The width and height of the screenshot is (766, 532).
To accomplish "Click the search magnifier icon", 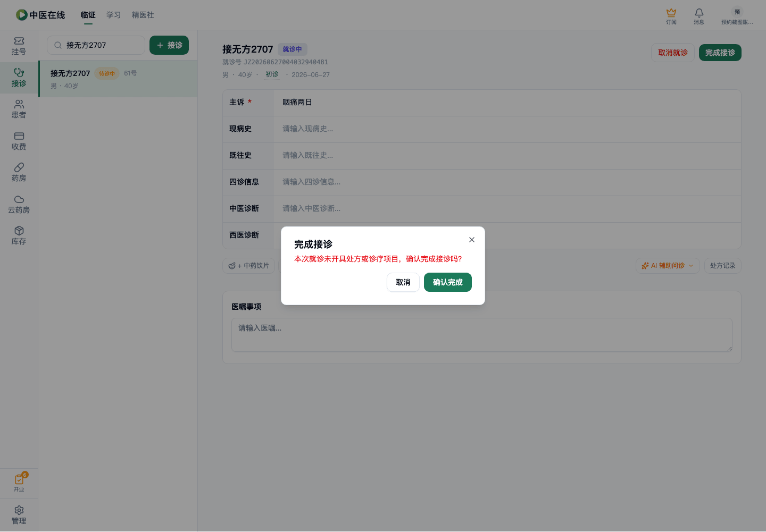I will pyautogui.click(x=58, y=45).
